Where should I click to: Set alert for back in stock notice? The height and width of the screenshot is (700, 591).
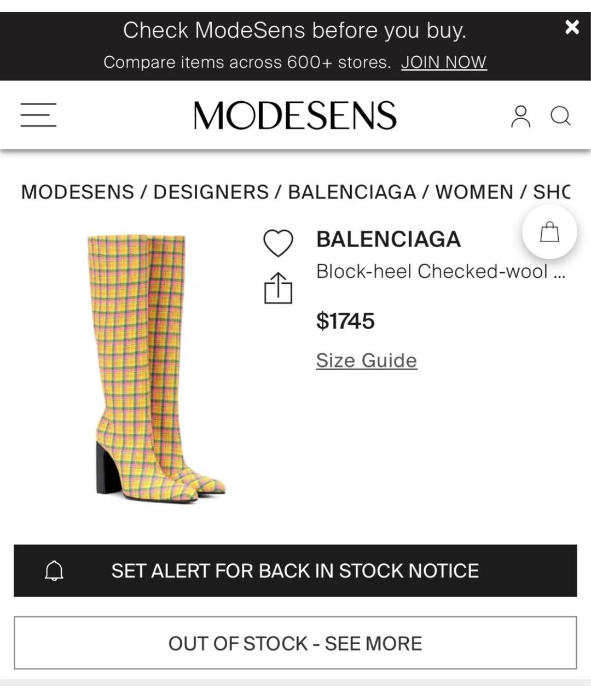[296, 570]
